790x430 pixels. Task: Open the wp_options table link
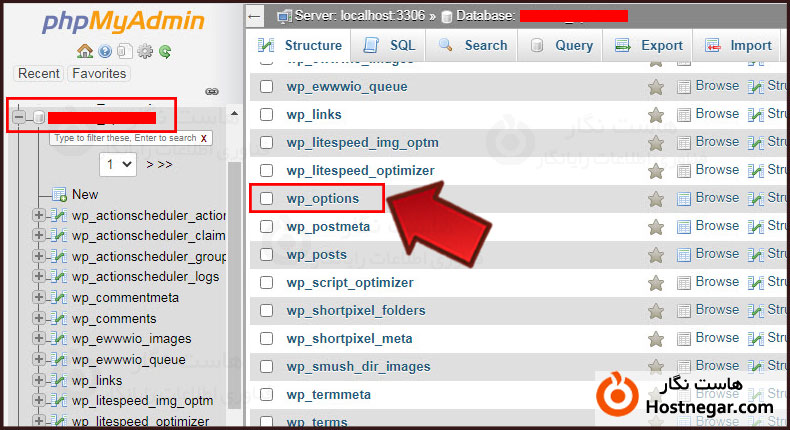[322, 199]
